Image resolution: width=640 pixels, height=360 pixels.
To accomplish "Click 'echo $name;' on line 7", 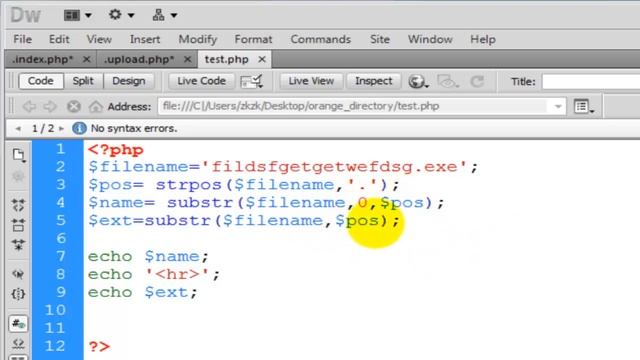I will (x=148, y=257).
